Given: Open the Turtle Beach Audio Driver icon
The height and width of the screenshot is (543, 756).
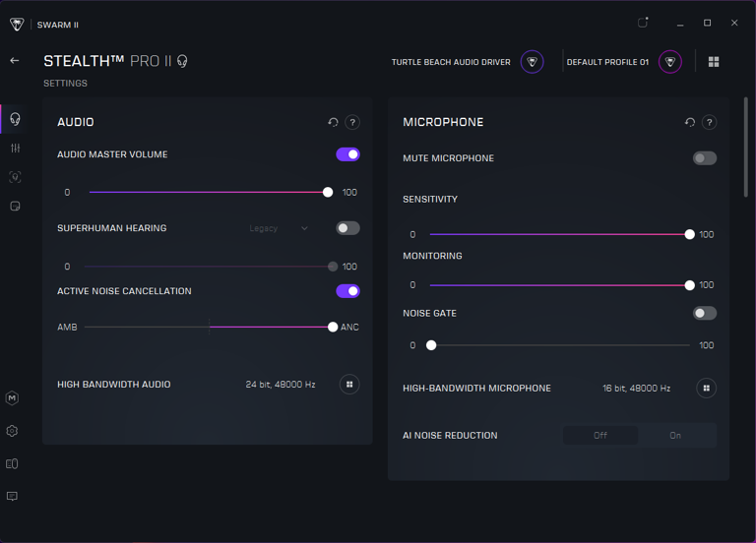Looking at the screenshot, I should (532, 62).
